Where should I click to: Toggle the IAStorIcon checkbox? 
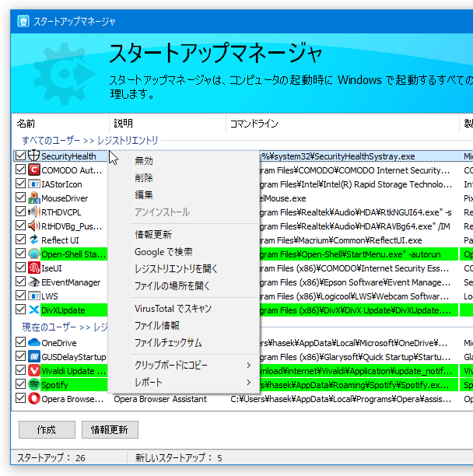pyautogui.click(x=20, y=184)
